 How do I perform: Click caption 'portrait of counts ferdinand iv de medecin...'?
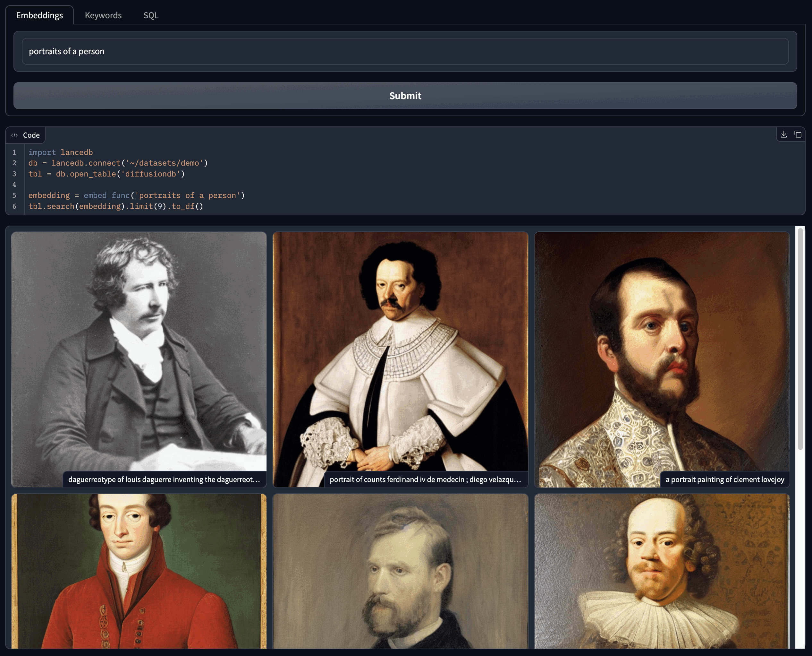coord(426,479)
